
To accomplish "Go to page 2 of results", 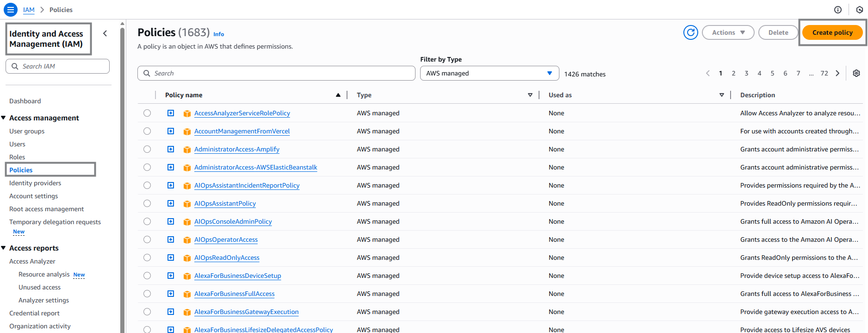I will pyautogui.click(x=733, y=73).
